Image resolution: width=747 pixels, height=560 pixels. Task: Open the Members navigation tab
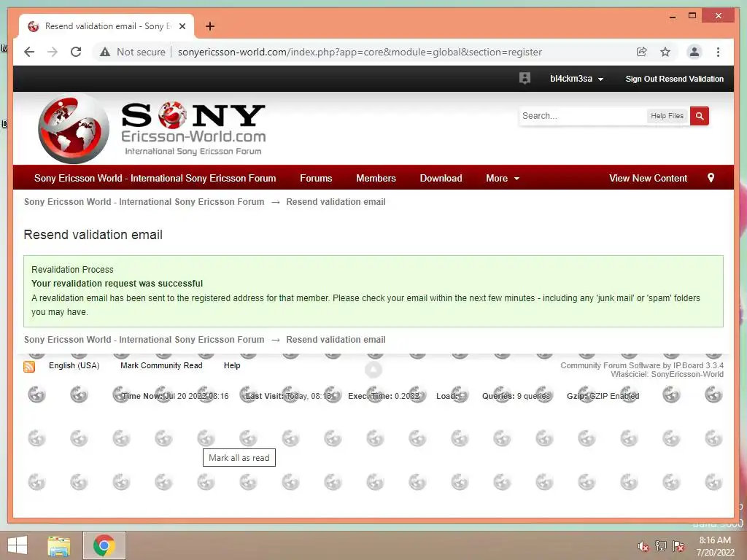pyautogui.click(x=376, y=178)
